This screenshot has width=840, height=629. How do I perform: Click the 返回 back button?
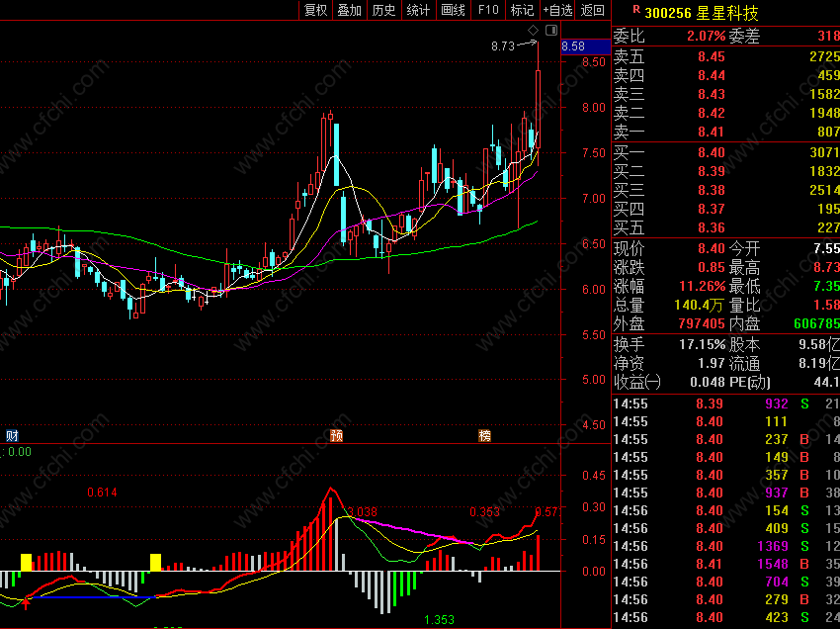click(x=593, y=10)
